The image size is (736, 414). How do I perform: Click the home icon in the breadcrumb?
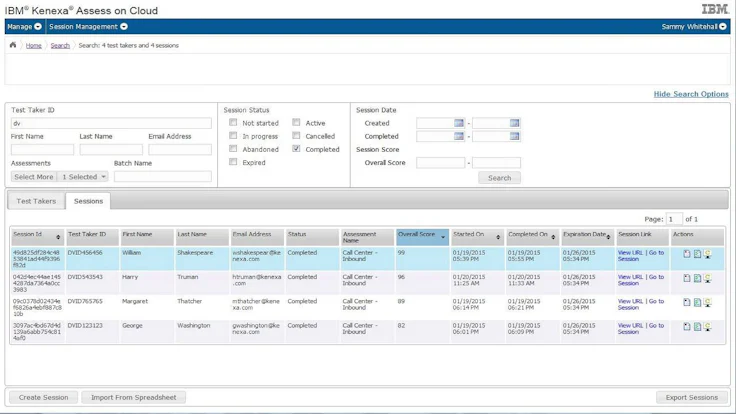(13, 45)
